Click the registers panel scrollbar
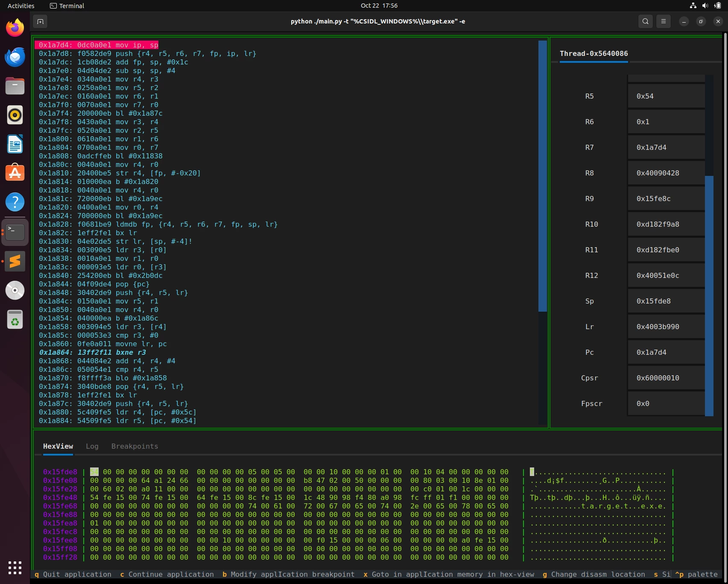 click(x=709, y=295)
